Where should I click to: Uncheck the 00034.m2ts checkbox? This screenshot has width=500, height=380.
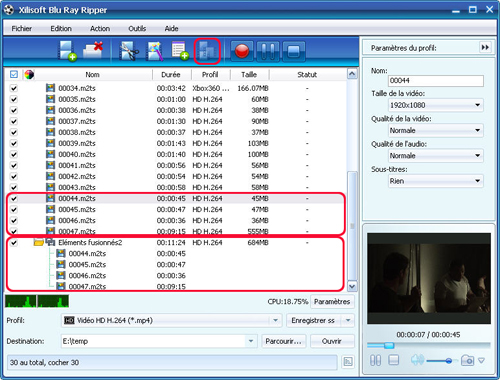(14, 88)
